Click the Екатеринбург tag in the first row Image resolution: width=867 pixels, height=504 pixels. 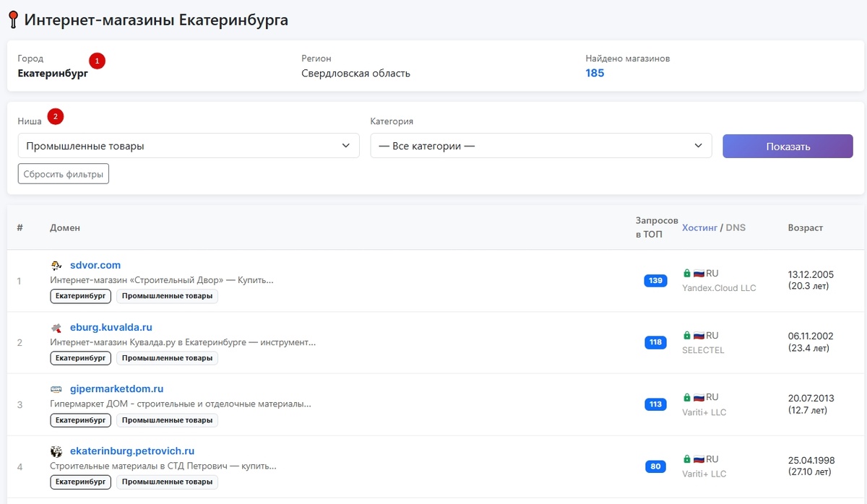tap(80, 296)
